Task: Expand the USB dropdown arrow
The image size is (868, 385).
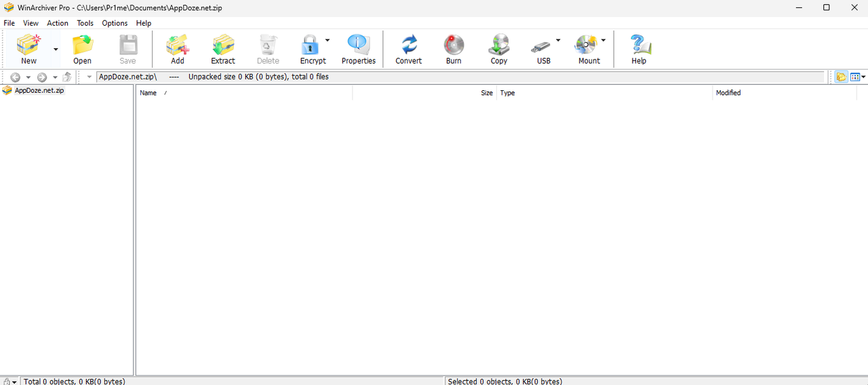Action: [x=558, y=40]
